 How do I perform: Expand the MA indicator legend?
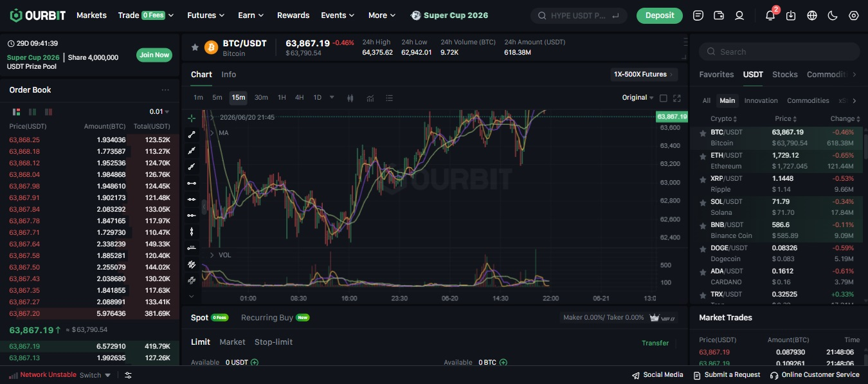pos(212,133)
